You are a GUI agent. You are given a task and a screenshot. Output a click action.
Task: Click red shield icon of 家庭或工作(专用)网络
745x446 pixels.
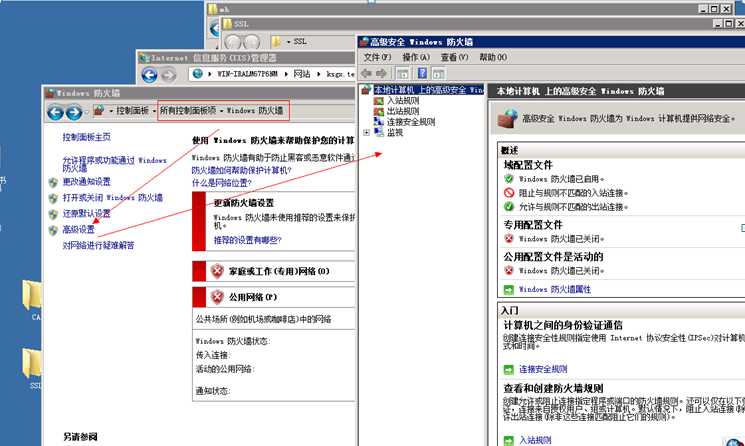click(217, 271)
